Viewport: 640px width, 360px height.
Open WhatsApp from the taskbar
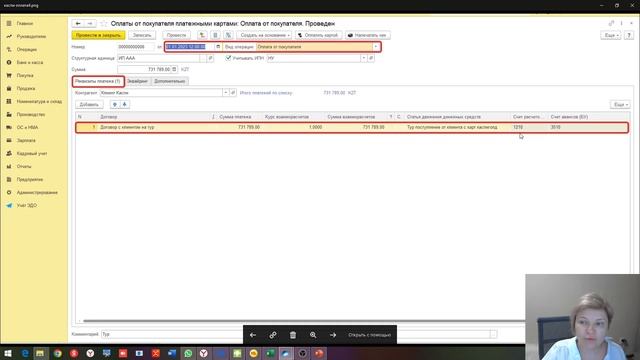(188, 353)
